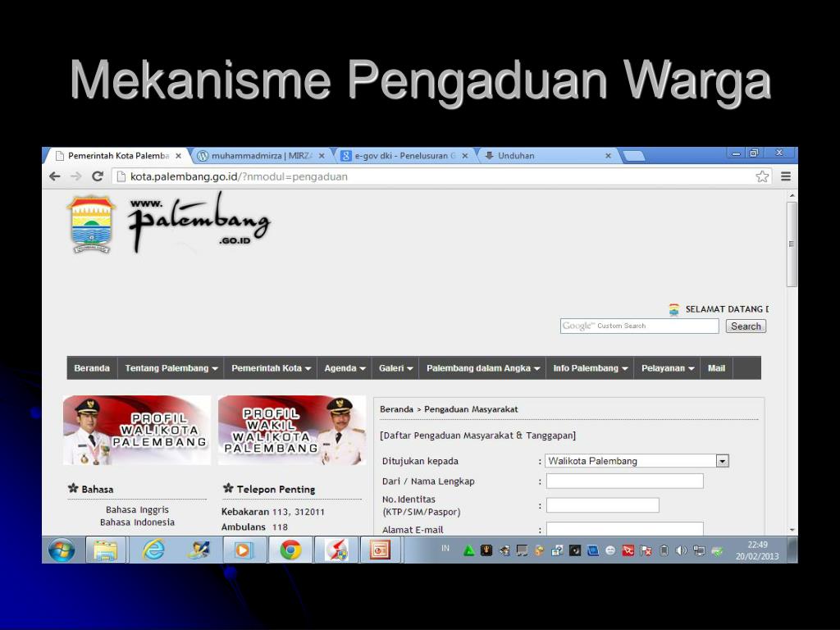Expand Tentang Palembang dropdown menu

(x=171, y=368)
